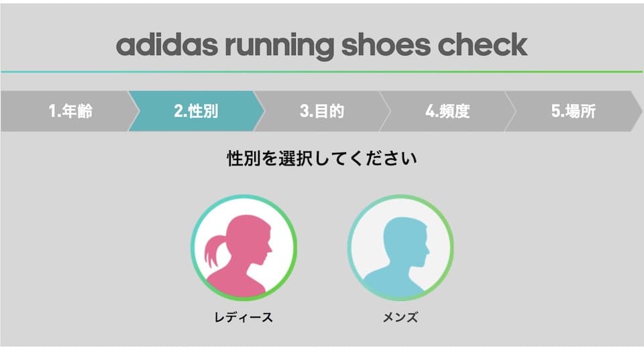The height and width of the screenshot is (362, 644).
Task: Click the green ring of the Mens circle
Action: [x=451, y=247]
